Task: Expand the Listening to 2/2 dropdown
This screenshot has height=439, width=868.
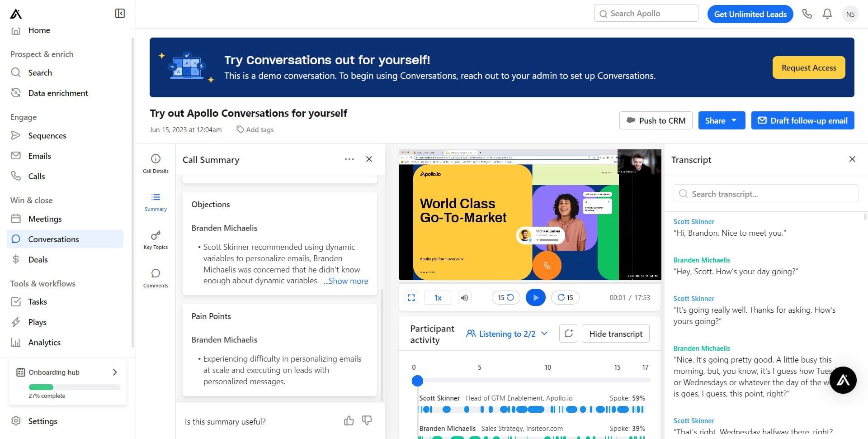Action: (507, 334)
